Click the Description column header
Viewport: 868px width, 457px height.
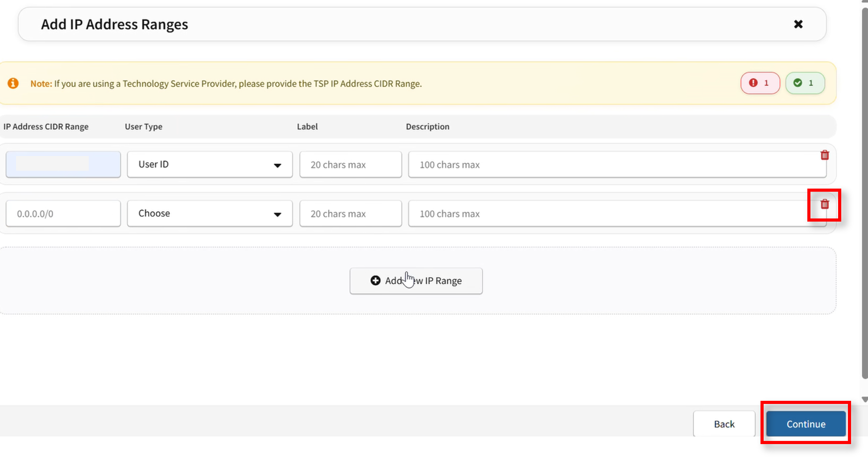(x=428, y=127)
